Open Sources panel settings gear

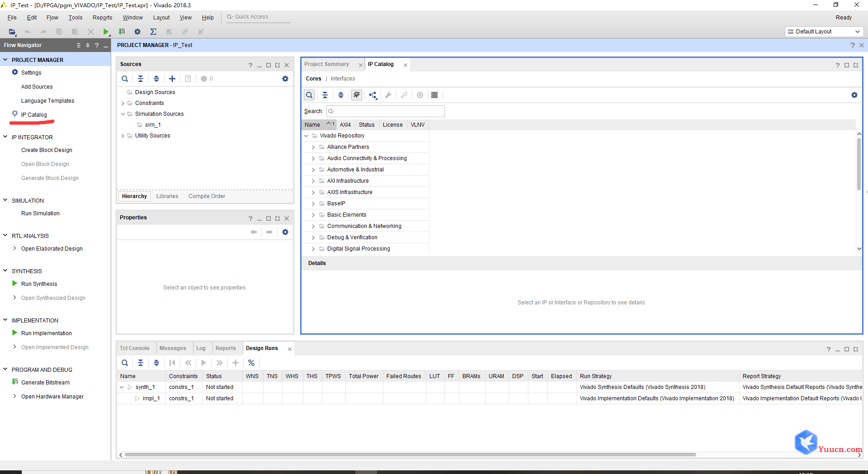(x=285, y=79)
